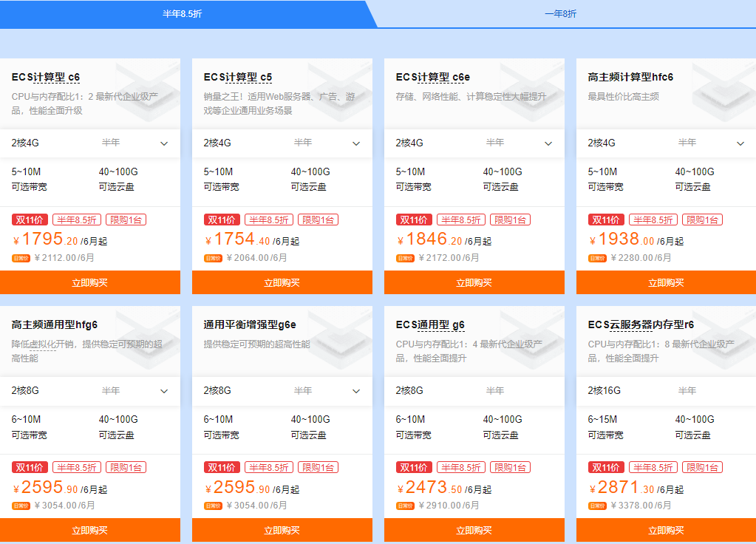The image size is (756, 544).
Task: Click the 日常价 label beside ¥2910.00/6月
Action: [x=405, y=506]
